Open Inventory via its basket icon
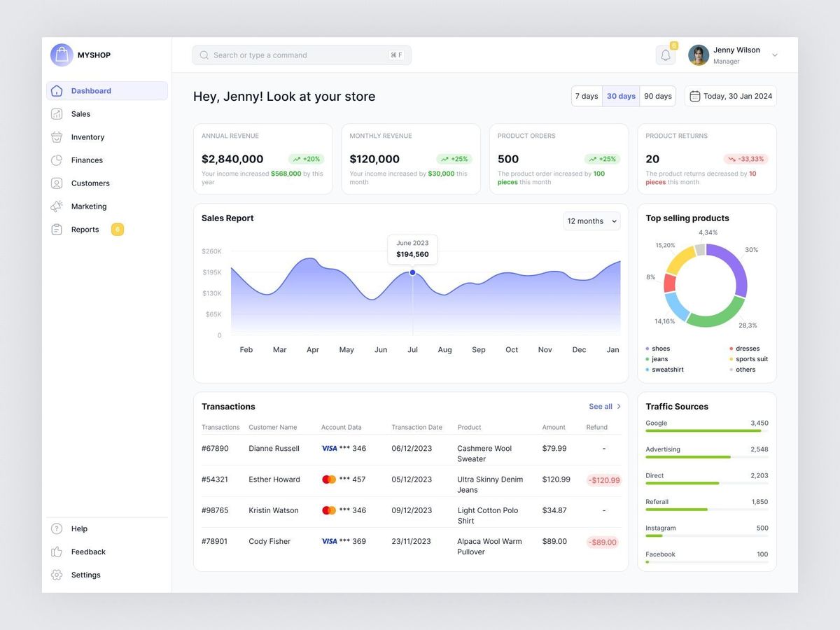The image size is (840, 630). point(57,137)
